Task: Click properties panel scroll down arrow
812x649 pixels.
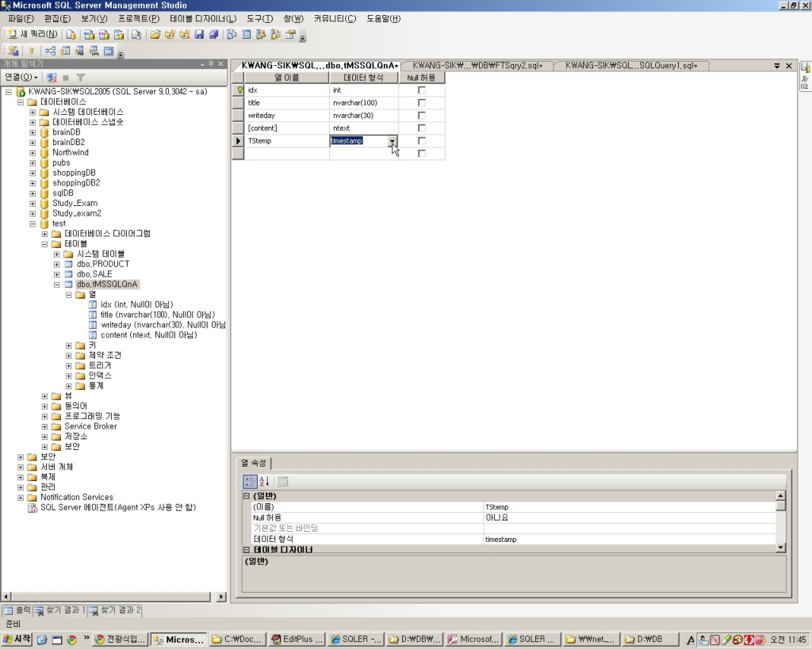Action: coord(781,548)
